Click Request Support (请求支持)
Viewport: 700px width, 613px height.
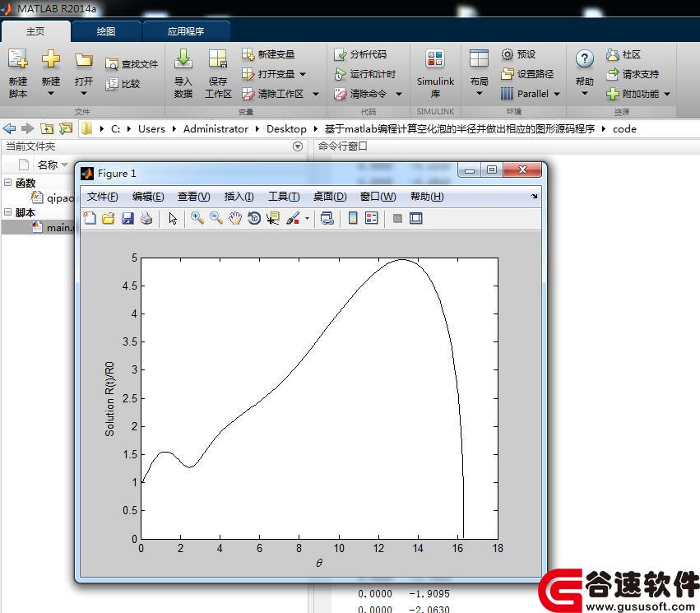coord(633,74)
